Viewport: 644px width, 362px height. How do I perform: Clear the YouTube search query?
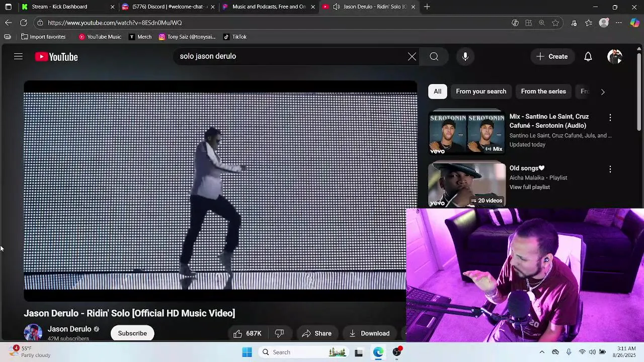(412, 56)
